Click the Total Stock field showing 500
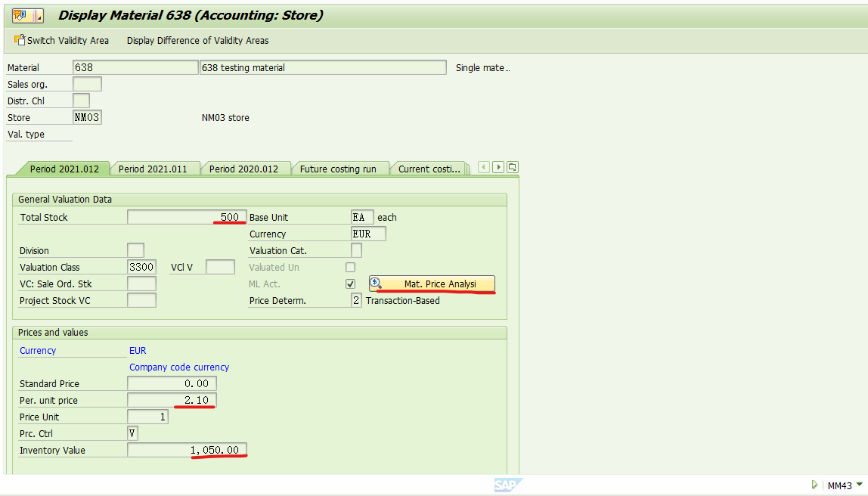This screenshot has height=496, width=868. point(186,217)
